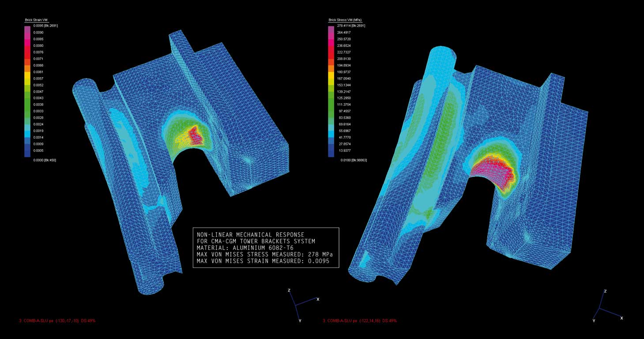The image size is (644, 339).
Task: Click the 0.0047 strain legend value
Action: coord(38,91)
